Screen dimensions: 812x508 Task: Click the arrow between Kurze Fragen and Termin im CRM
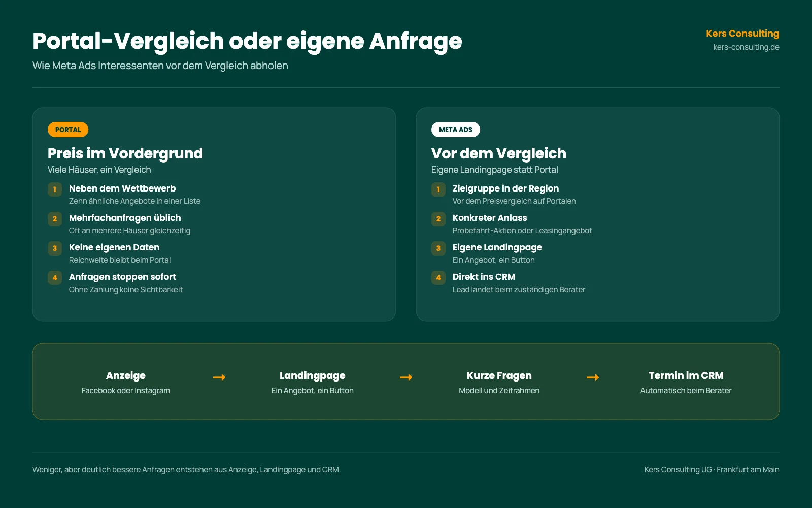(x=593, y=377)
